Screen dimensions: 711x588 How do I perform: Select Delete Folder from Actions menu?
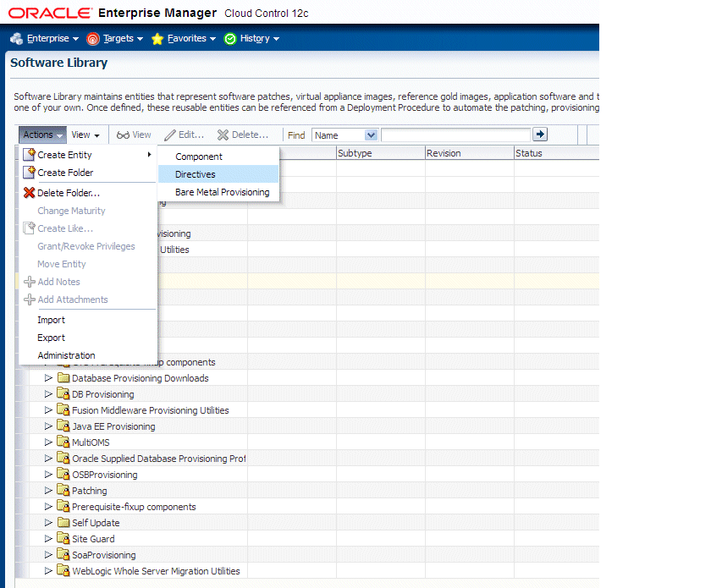tap(87, 193)
